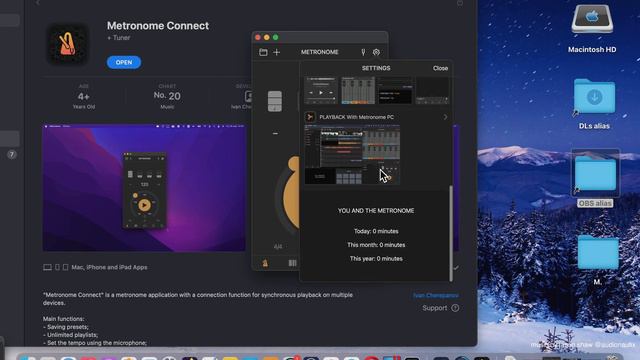
Task: Open the PLAYBACK With Metronome PC screenshot thumbnail
Action: click(352, 155)
